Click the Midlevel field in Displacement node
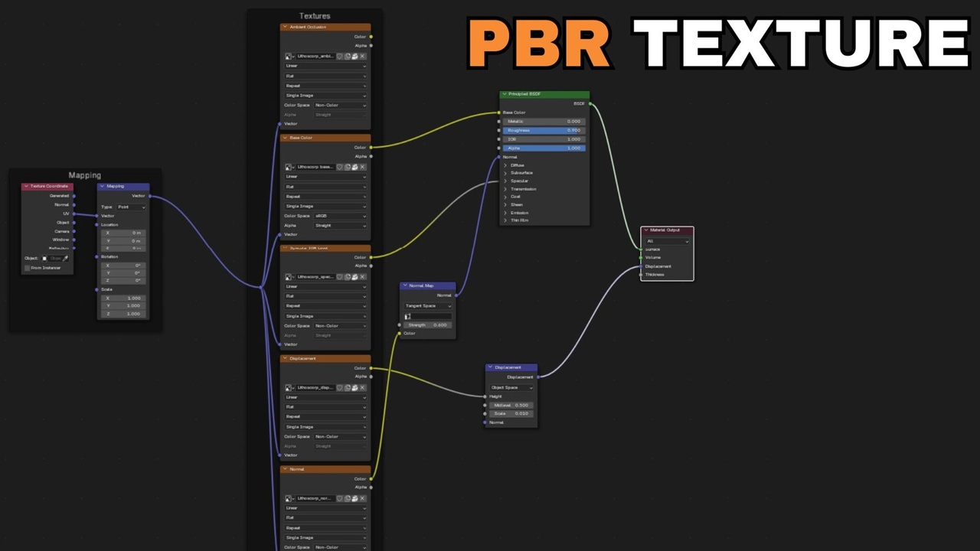980x551 pixels. tap(511, 406)
